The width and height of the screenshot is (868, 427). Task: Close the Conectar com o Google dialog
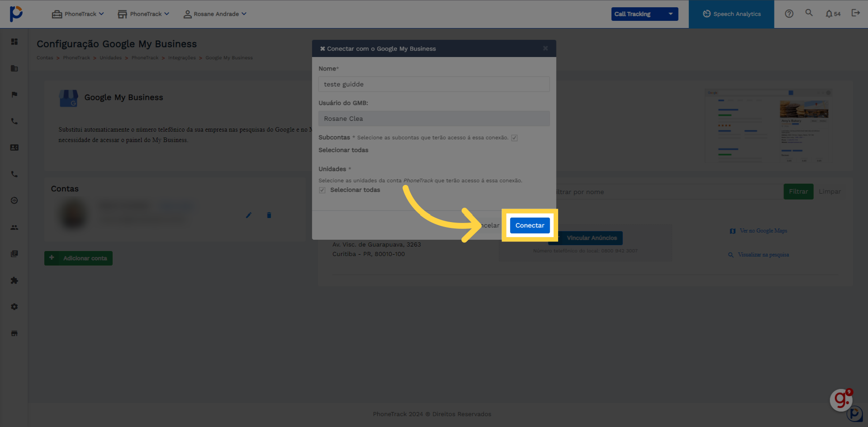tap(545, 48)
